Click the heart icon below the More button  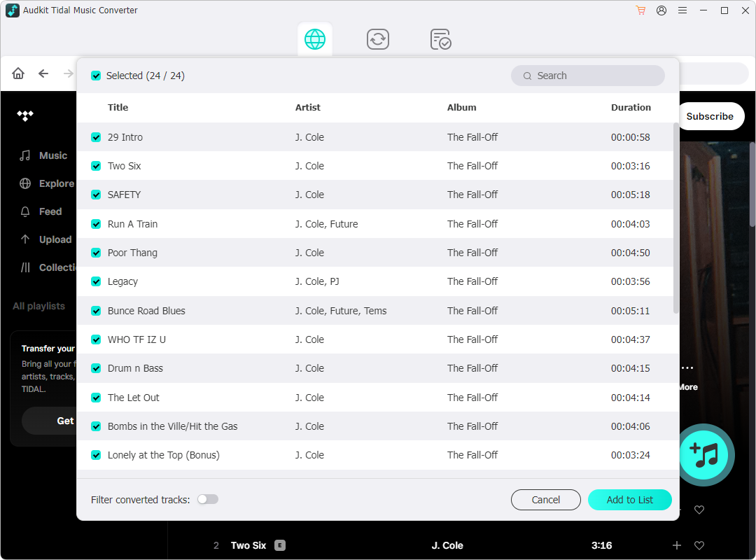click(699, 510)
